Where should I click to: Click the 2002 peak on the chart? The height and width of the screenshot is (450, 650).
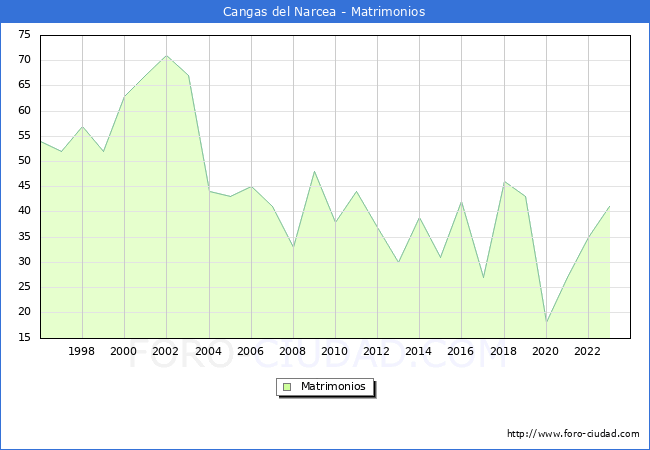pos(167,56)
